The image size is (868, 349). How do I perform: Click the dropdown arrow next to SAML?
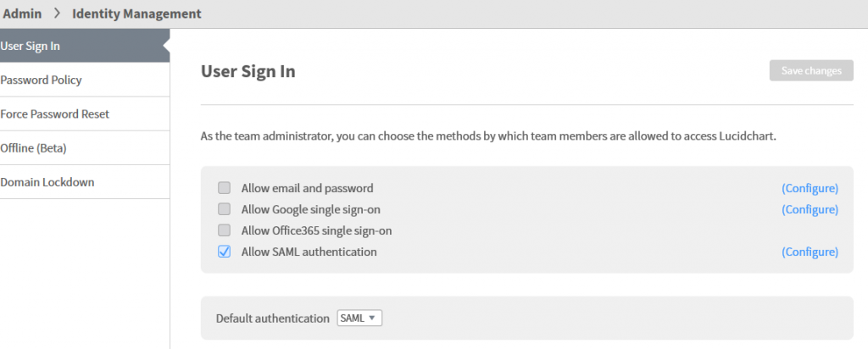(372, 318)
